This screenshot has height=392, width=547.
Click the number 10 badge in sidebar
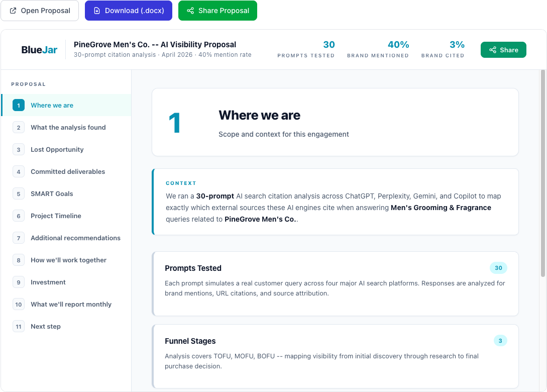click(19, 305)
